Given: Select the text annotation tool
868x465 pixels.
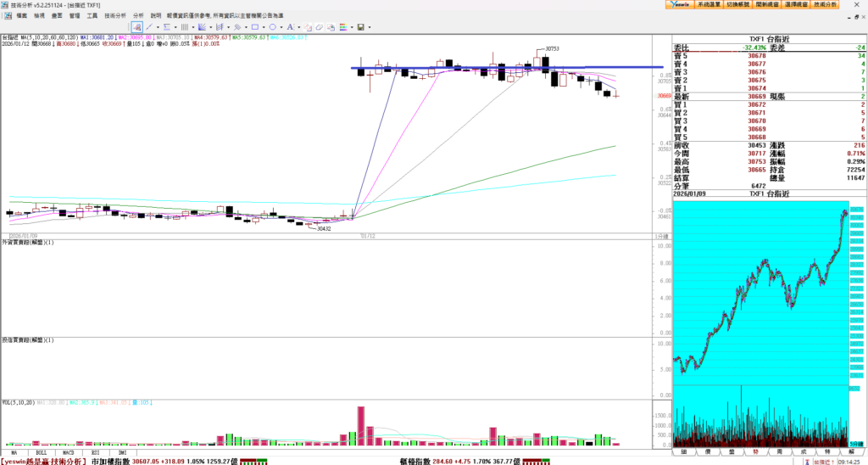Looking at the screenshot, I should (x=291, y=27).
